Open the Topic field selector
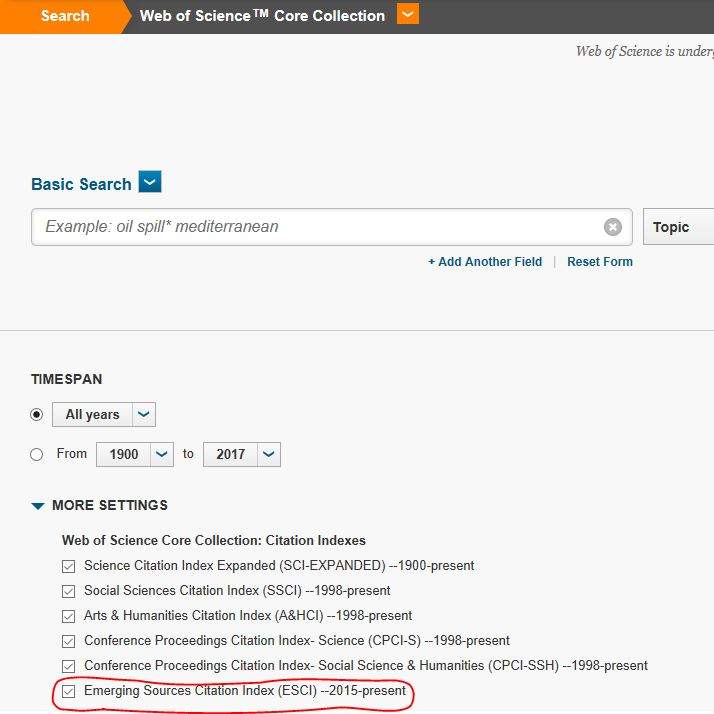The height and width of the screenshot is (714, 714). (678, 227)
